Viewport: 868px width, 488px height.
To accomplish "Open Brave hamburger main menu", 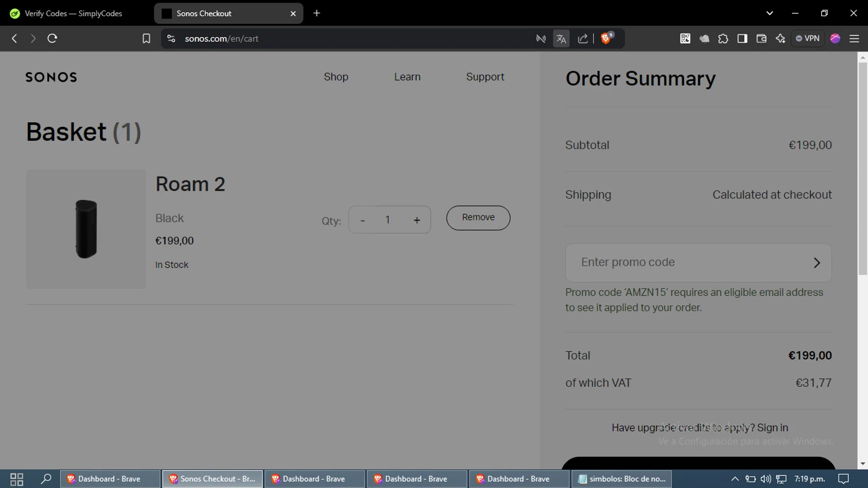I will 854,39.
